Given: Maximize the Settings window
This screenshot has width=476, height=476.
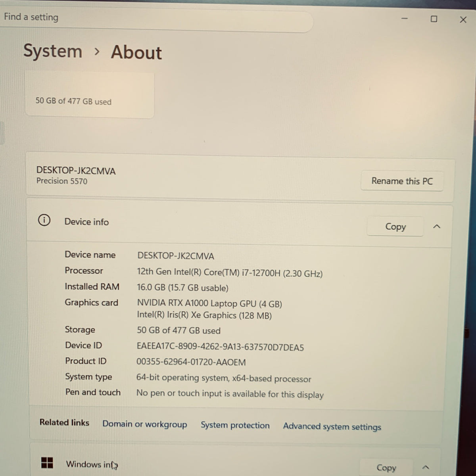Looking at the screenshot, I should point(434,19).
